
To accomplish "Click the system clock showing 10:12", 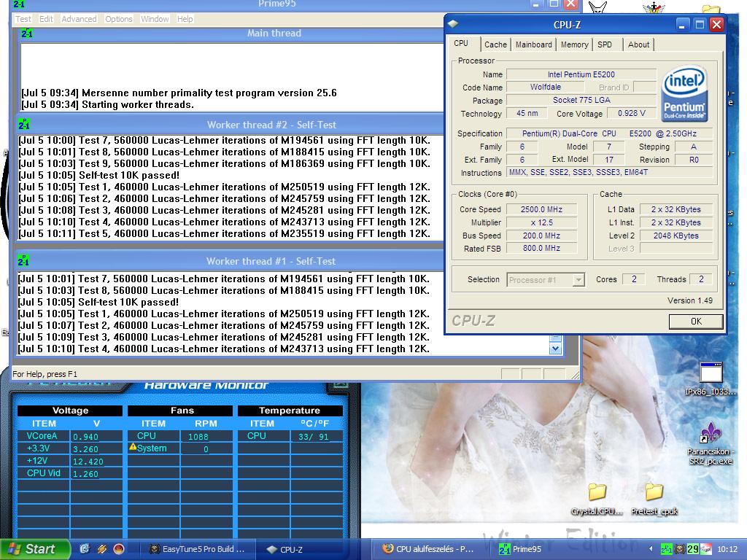I will tap(727, 549).
